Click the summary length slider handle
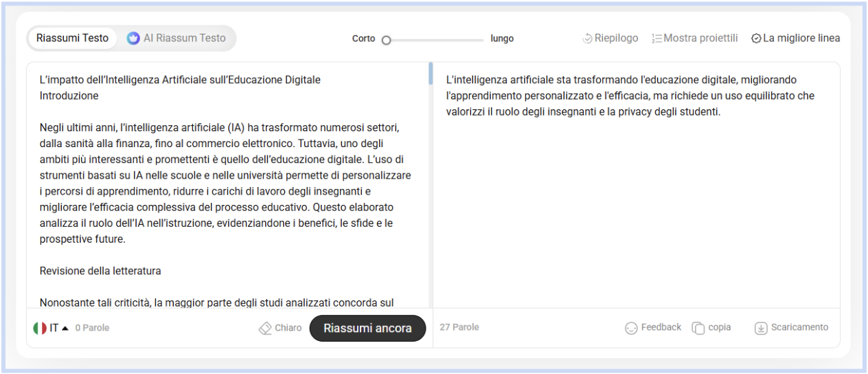Screen dimensions: 868x374 386,40
